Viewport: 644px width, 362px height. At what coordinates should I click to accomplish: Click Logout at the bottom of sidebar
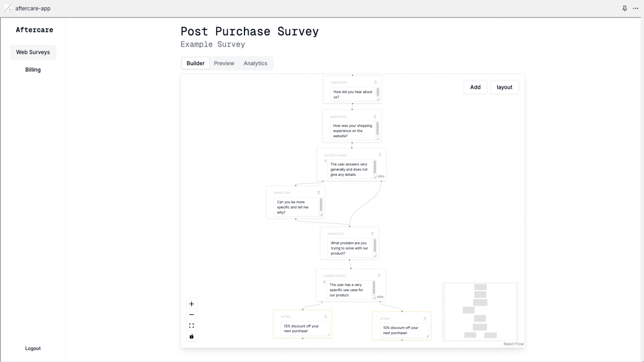pos(33,348)
